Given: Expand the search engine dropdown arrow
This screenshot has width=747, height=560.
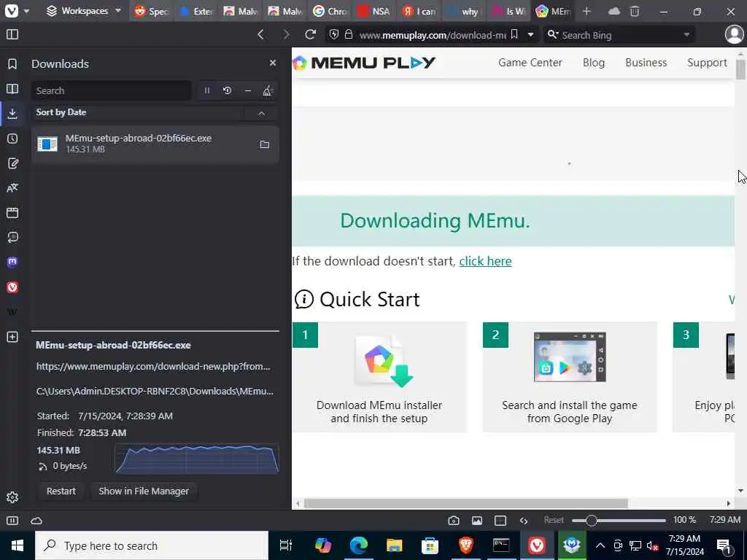Looking at the screenshot, I should [686, 34].
